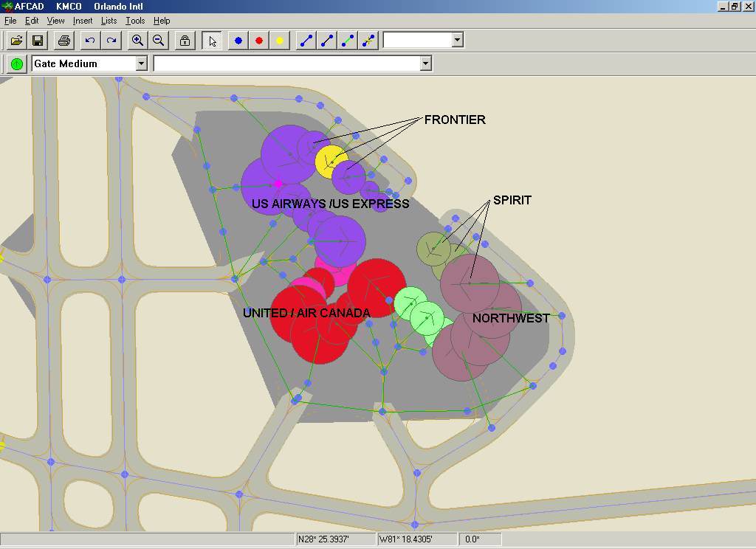Restore the AFCAD window size

(734, 6)
